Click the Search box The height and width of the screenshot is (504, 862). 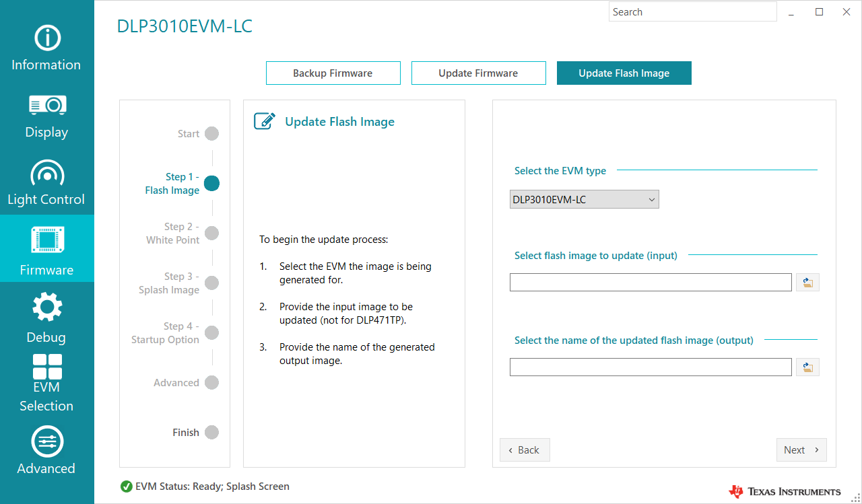(692, 12)
